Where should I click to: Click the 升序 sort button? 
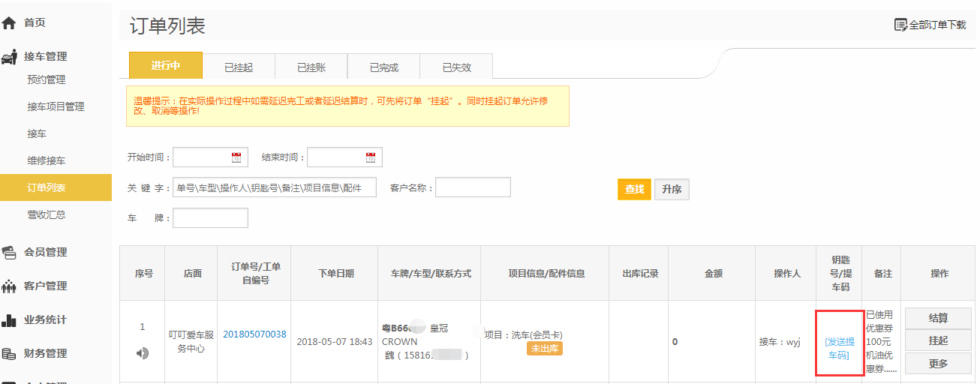(x=672, y=189)
